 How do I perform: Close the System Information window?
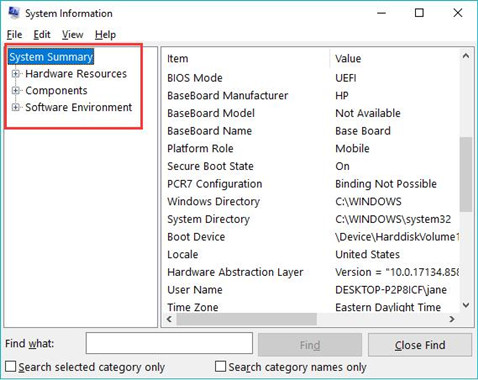click(x=458, y=13)
